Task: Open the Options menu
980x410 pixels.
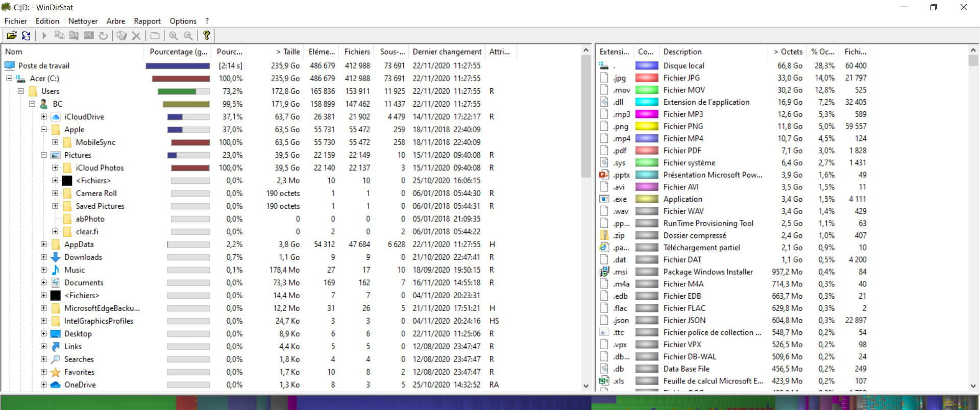Action: (x=183, y=21)
